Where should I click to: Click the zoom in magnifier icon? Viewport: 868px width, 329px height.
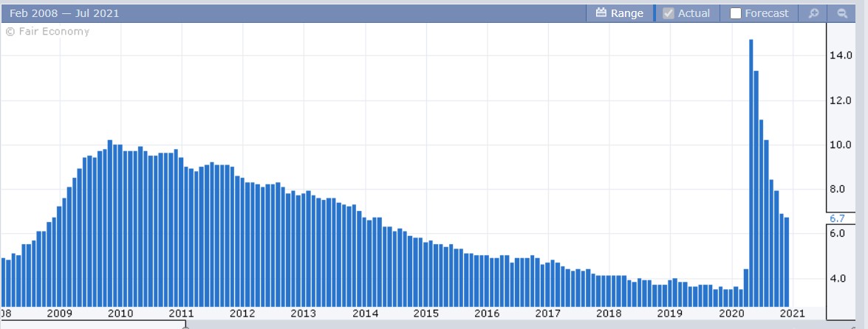pyautogui.click(x=814, y=13)
